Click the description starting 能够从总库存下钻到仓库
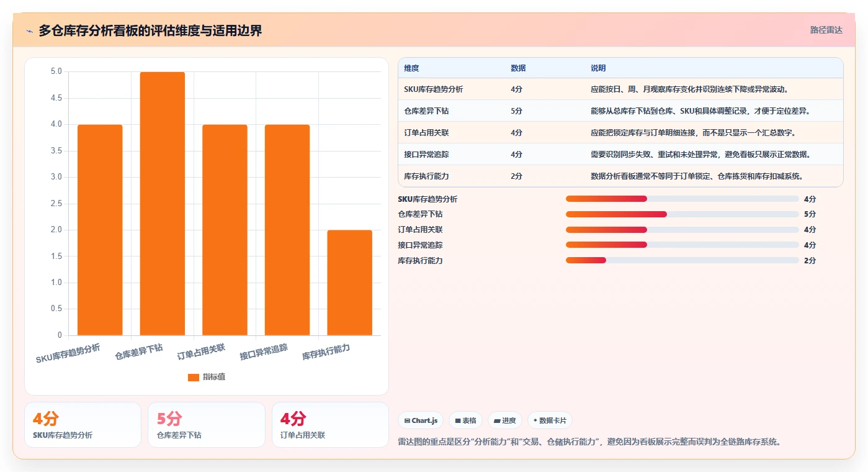This screenshot has width=868, height=472. pos(700,111)
